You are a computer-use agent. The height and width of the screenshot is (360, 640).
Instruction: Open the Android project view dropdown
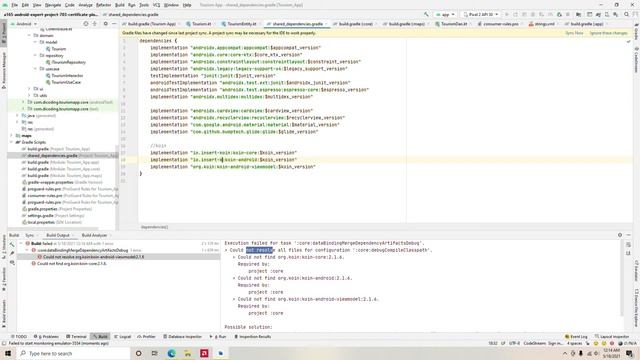click(24, 24)
